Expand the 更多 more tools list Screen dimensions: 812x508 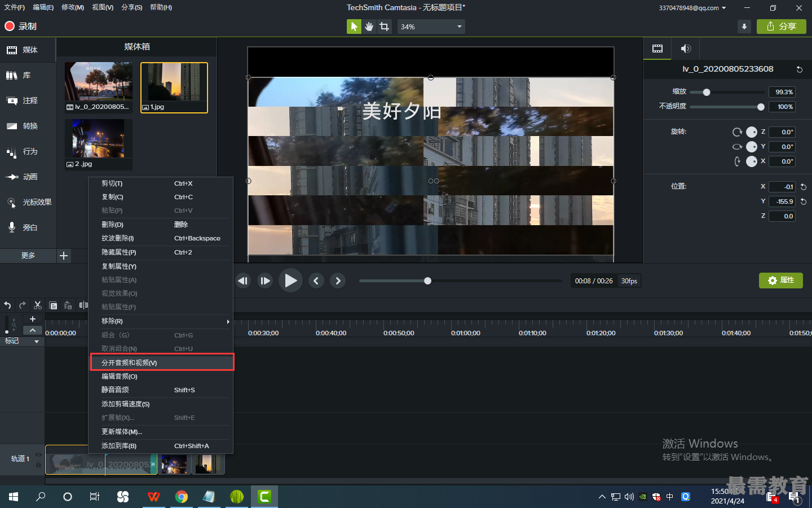28,256
